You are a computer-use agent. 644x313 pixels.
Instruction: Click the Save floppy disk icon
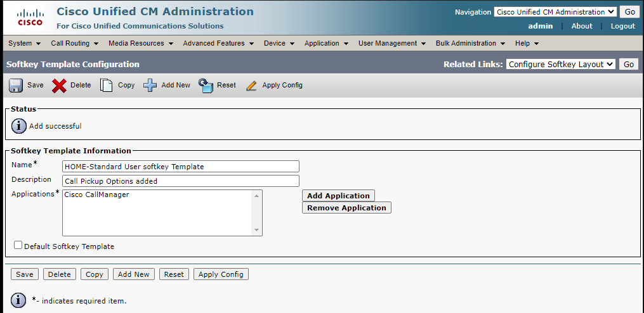[x=16, y=86]
